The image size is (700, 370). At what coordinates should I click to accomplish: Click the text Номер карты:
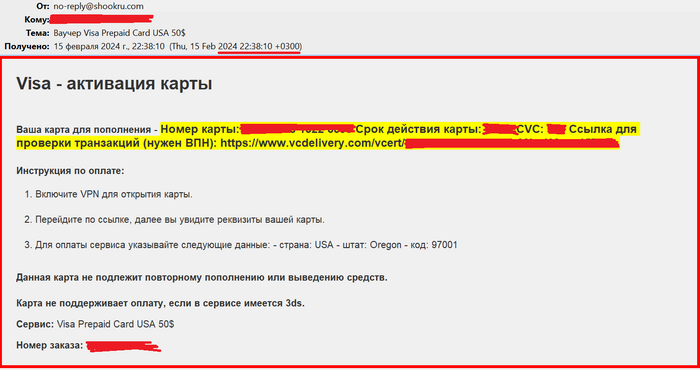pyautogui.click(x=200, y=129)
